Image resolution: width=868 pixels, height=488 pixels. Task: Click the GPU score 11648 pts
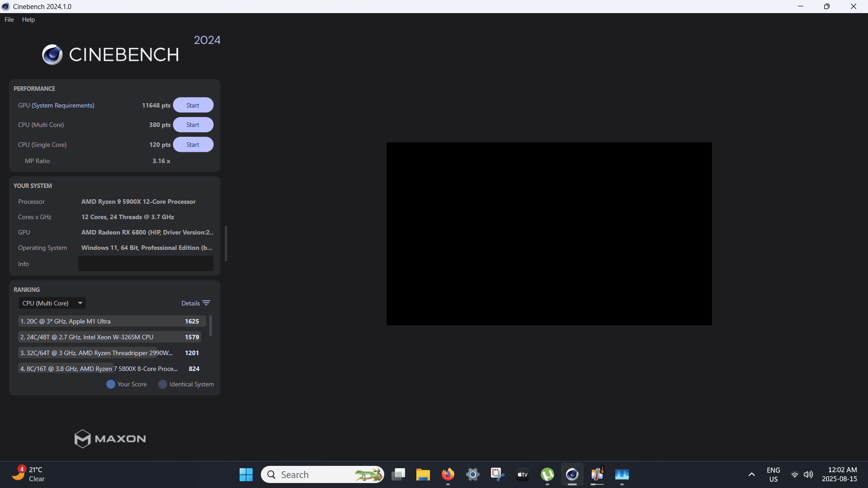click(x=156, y=105)
